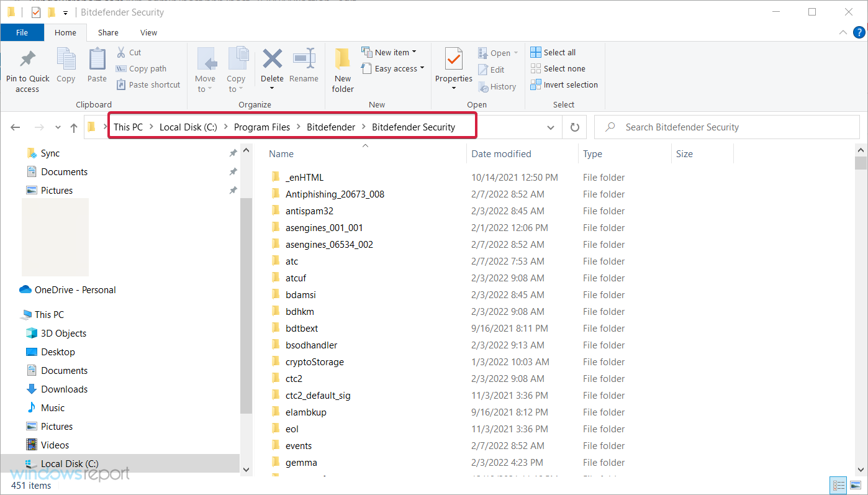
Task: Navigate to Program Files in the address bar
Action: pos(262,127)
